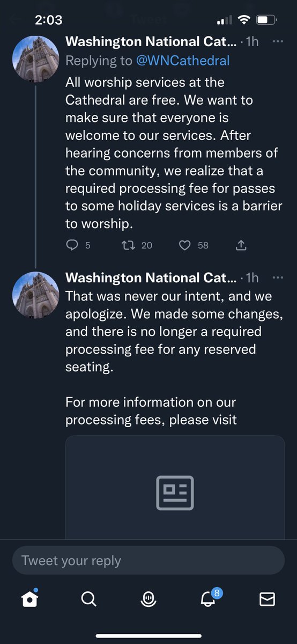Screen dimensions: 297x644
Task: Share the first tweet via share icon
Action: [241, 245]
